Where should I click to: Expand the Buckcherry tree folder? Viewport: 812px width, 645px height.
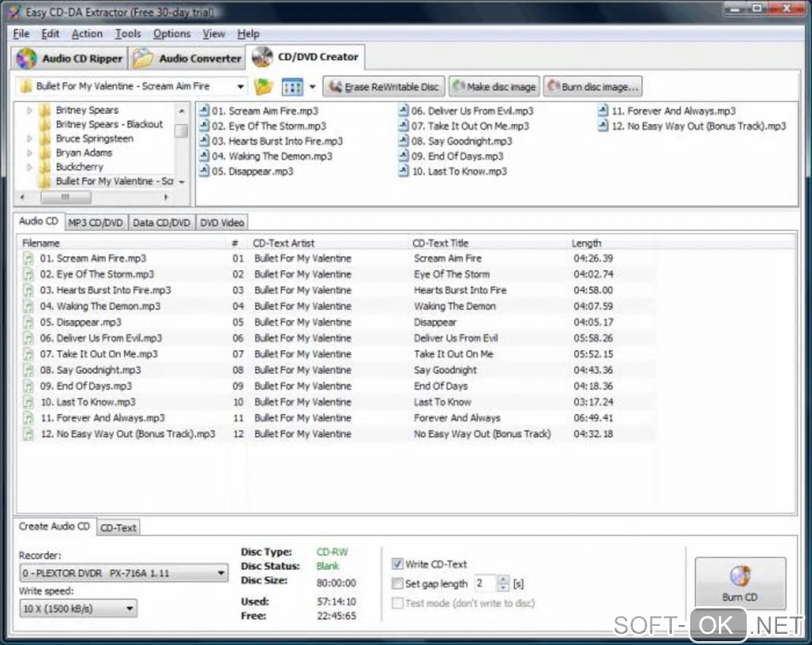tap(29, 166)
